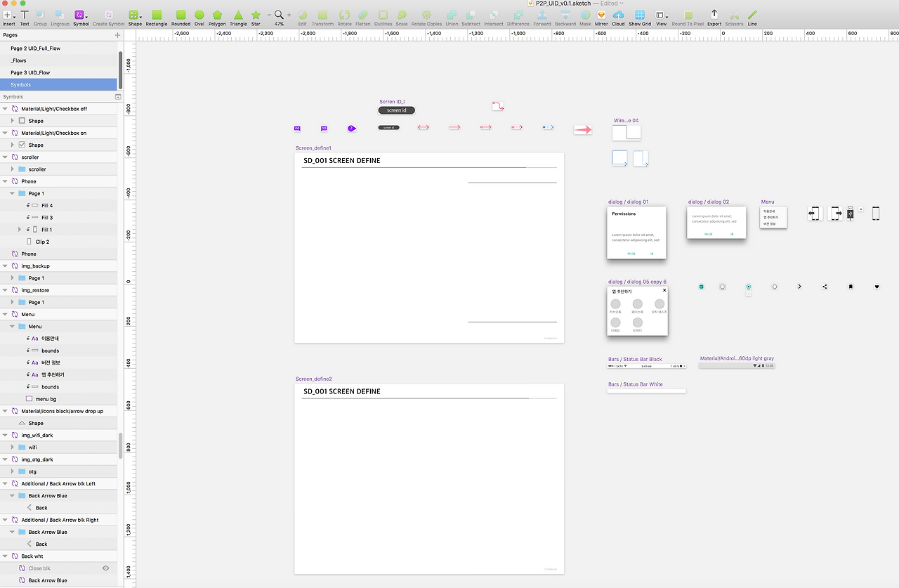Click the share icon symbol on canvas
Image resolution: width=899 pixels, height=588 pixels.
tap(825, 287)
